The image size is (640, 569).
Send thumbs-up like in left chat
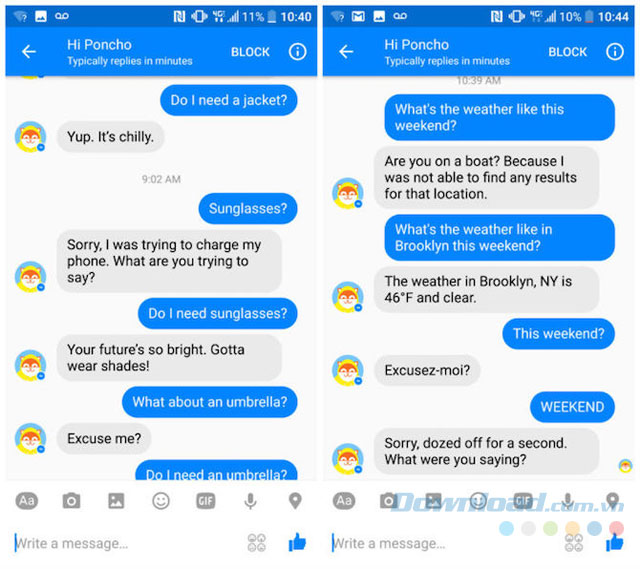click(x=297, y=543)
